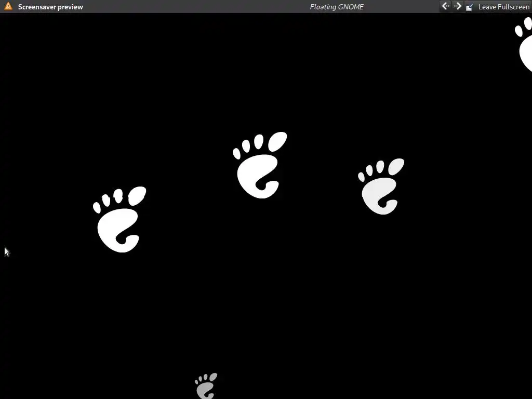The height and width of the screenshot is (399, 532).
Task: Click the orange warning icon beside Screensaver preview
Action: pos(8,6)
